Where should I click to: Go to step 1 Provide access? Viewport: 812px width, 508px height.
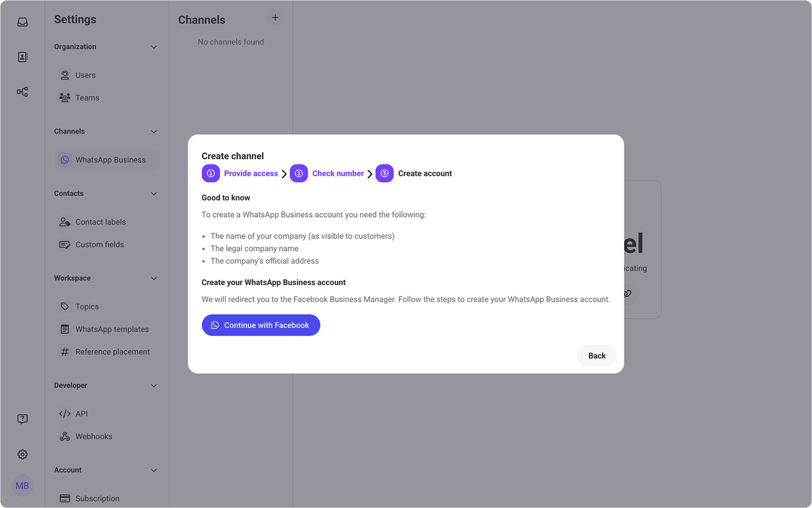click(x=240, y=174)
